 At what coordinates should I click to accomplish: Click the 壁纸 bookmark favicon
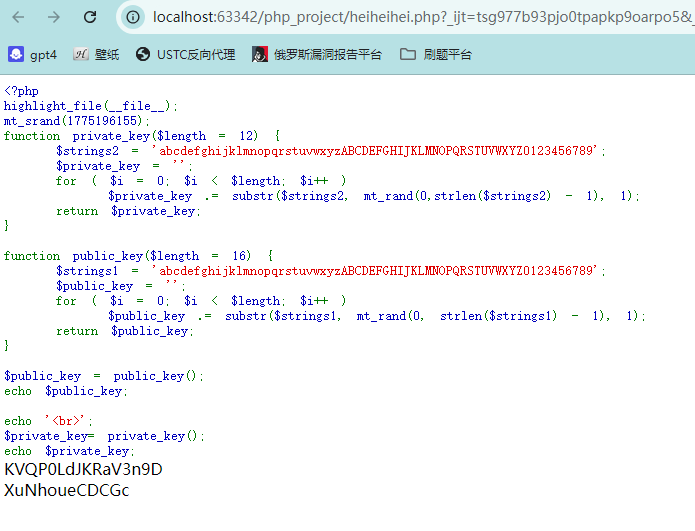pyautogui.click(x=82, y=54)
